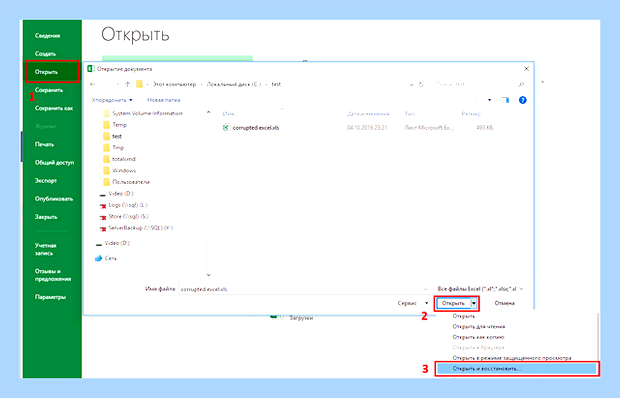Choose Открыть для чтения menu entry
The image size is (620, 398).
pyautogui.click(x=479, y=326)
